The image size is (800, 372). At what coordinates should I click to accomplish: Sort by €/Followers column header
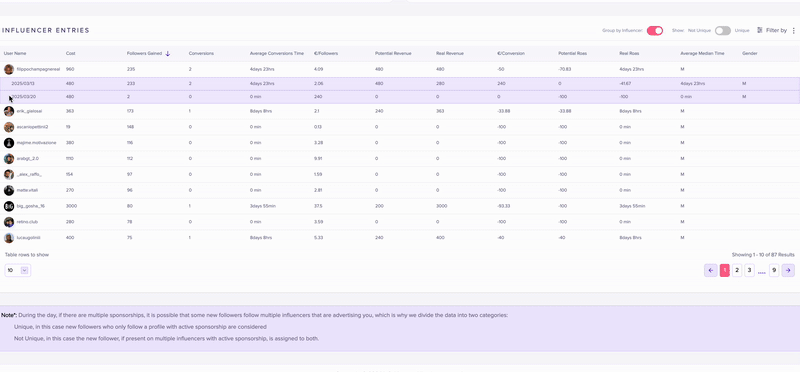(x=326, y=54)
